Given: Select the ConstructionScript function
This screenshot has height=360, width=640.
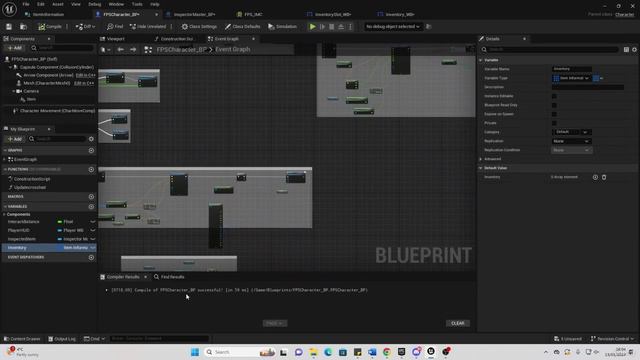Looking at the screenshot, I should point(32,179).
